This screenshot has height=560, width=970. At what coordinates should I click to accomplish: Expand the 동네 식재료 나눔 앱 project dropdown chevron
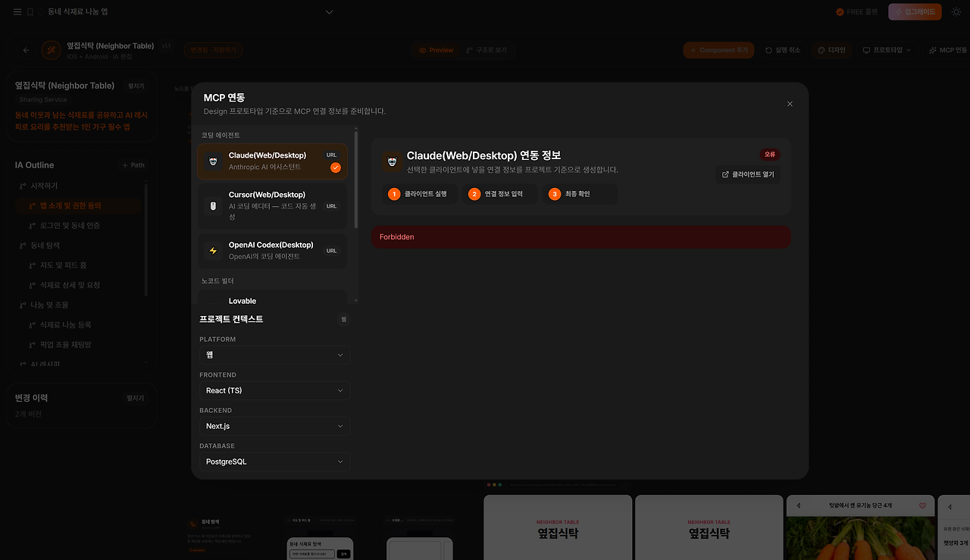pos(329,12)
